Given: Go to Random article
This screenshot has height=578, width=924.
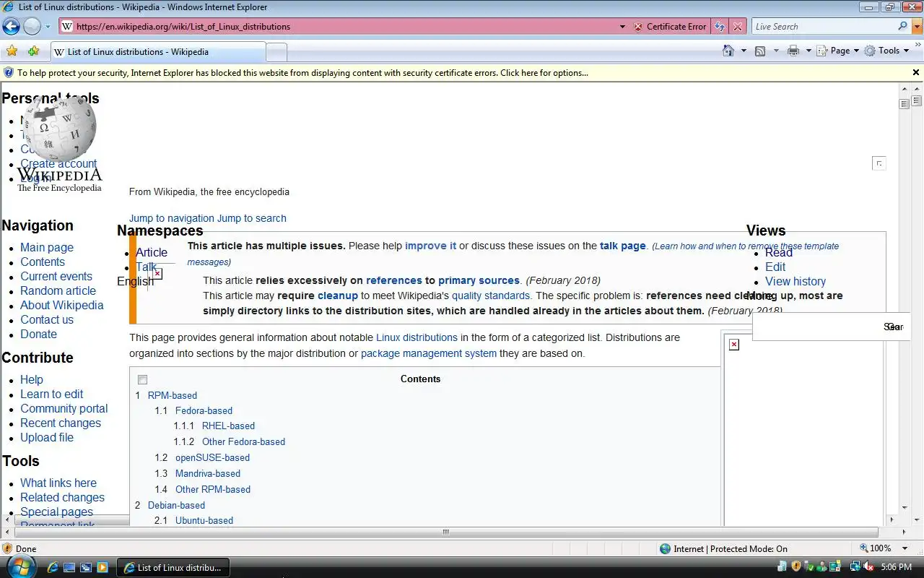Looking at the screenshot, I should click(58, 290).
